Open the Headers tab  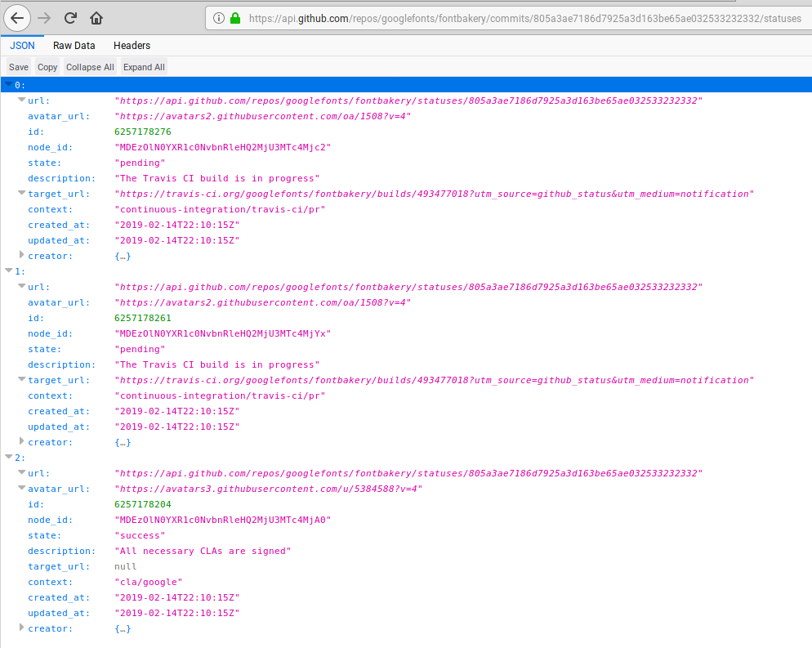(x=132, y=46)
